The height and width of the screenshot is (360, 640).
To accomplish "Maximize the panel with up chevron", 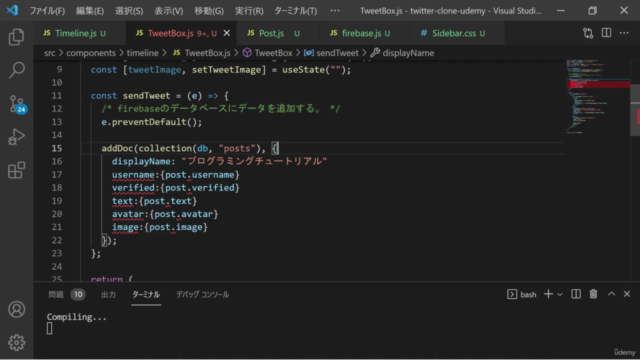I will pyautogui.click(x=611, y=294).
